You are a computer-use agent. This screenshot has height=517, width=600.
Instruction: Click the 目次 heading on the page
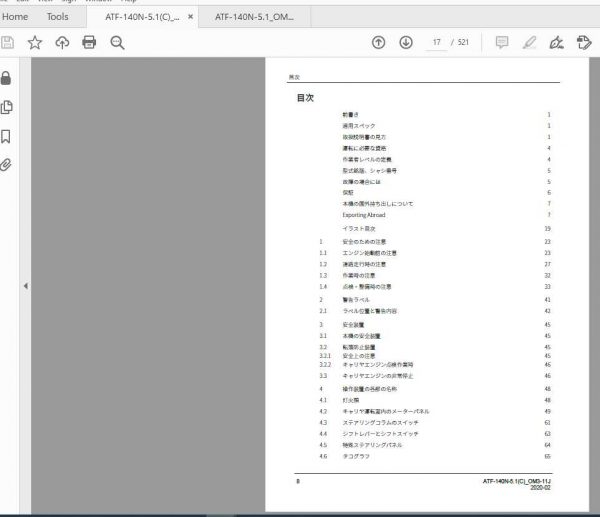pos(305,98)
